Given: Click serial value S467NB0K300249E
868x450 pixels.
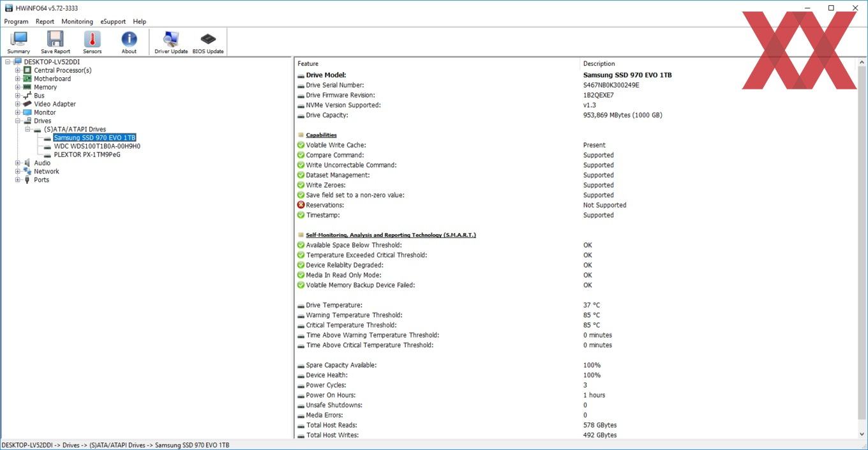Looking at the screenshot, I should point(611,85).
